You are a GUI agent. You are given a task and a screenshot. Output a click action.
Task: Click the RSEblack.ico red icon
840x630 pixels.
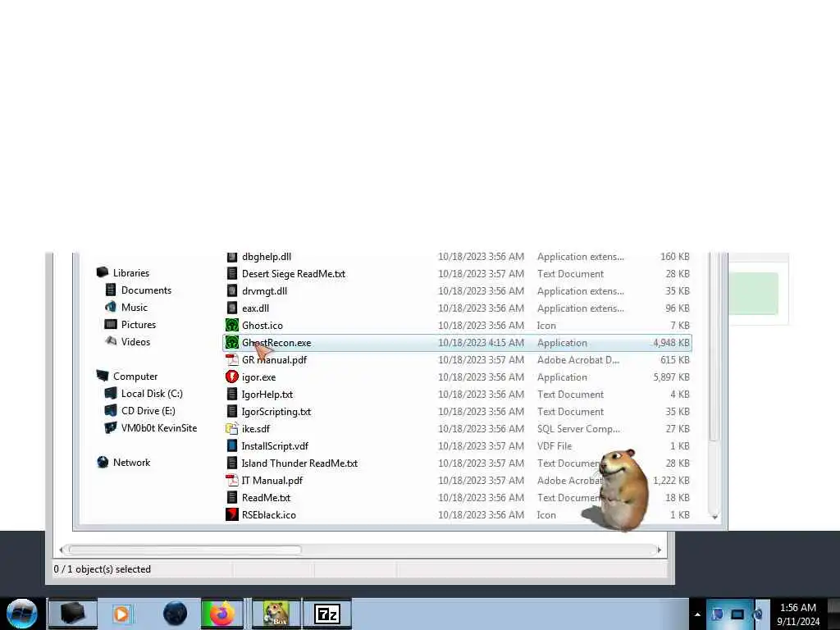(231, 514)
